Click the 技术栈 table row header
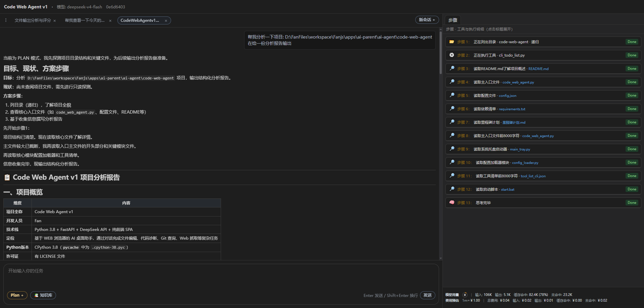Image resolution: width=644 pixels, height=308 pixels. click(17, 230)
